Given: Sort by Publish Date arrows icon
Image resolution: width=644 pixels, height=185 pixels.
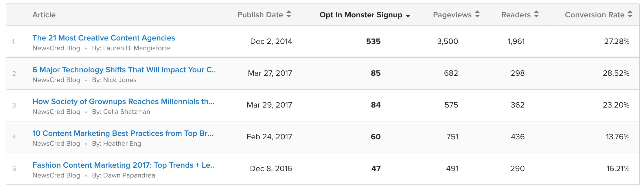Looking at the screenshot, I should point(289,14).
